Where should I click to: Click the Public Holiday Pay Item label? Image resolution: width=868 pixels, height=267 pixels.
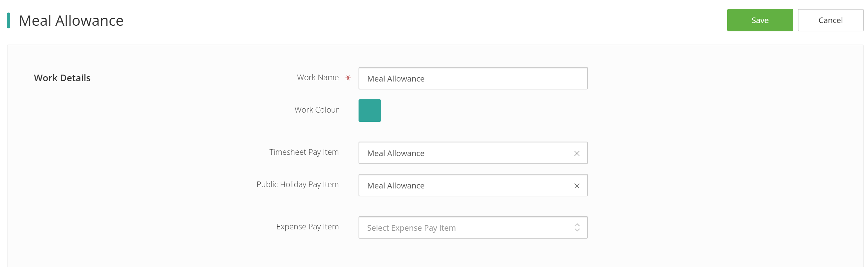point(298,184)
